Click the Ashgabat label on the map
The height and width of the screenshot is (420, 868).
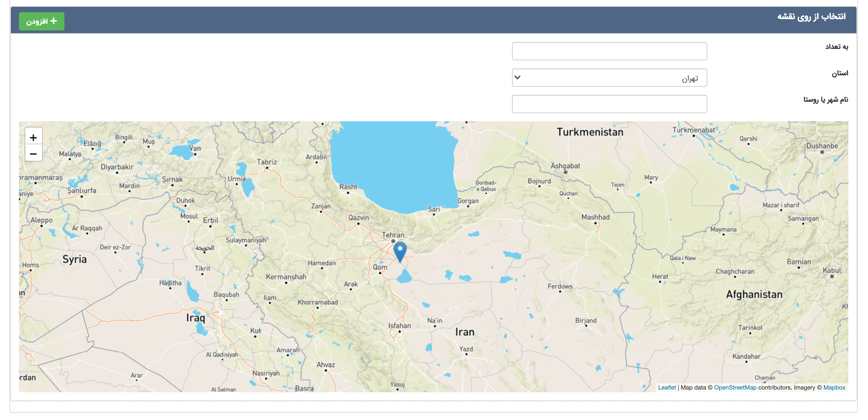click(565, 166)
